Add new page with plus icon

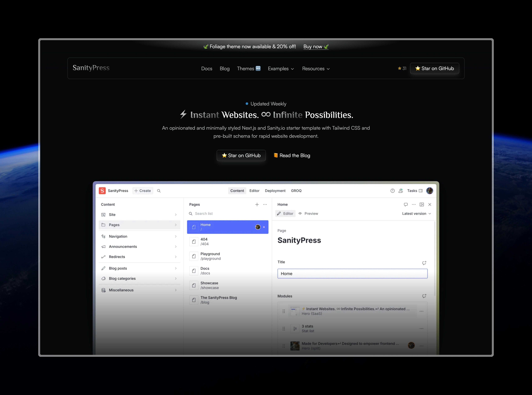point(257,204)
